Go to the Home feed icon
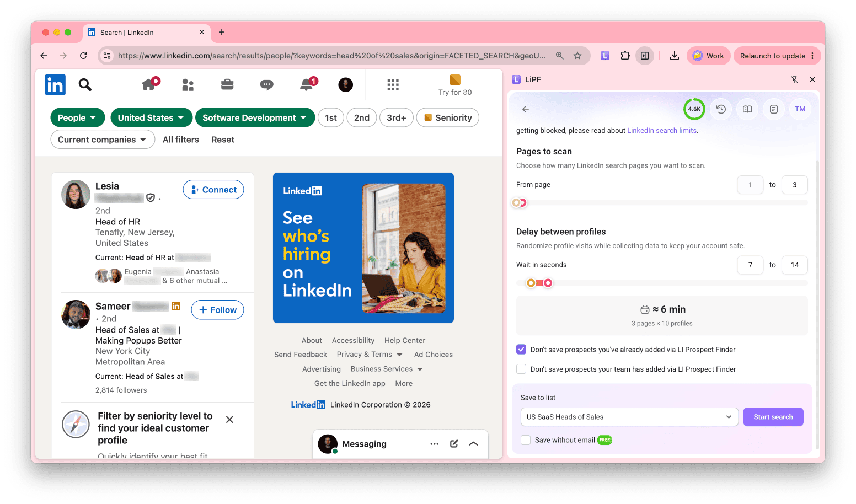The image size is (856, 504). 149,84
